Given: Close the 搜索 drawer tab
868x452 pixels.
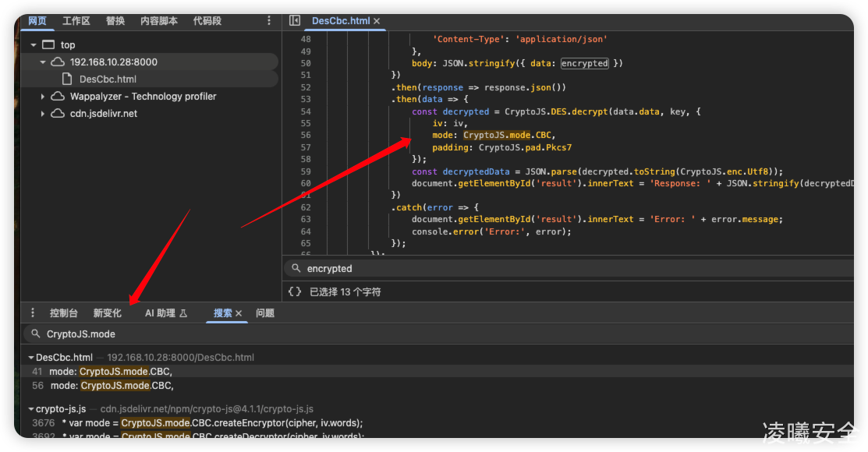Looking at the screenshot, I should (239, 313).
